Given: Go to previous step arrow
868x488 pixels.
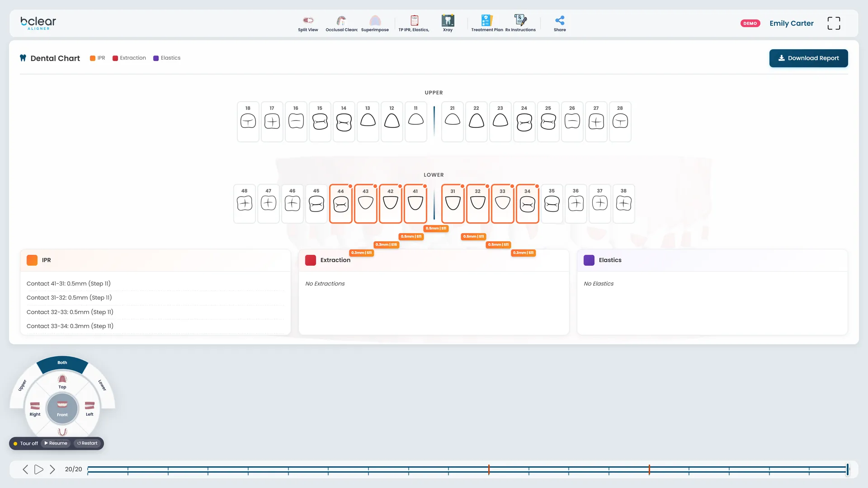Looking at the screenshot, I should coord(25,469).
